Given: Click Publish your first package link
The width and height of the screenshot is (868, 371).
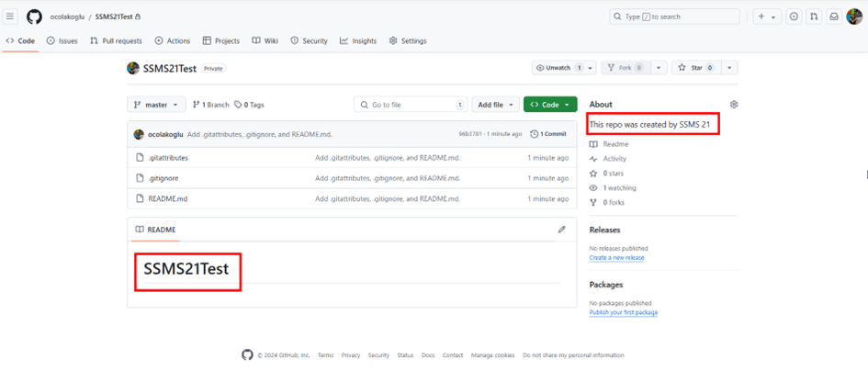Looking at the screenshot, I should point(623,312).
